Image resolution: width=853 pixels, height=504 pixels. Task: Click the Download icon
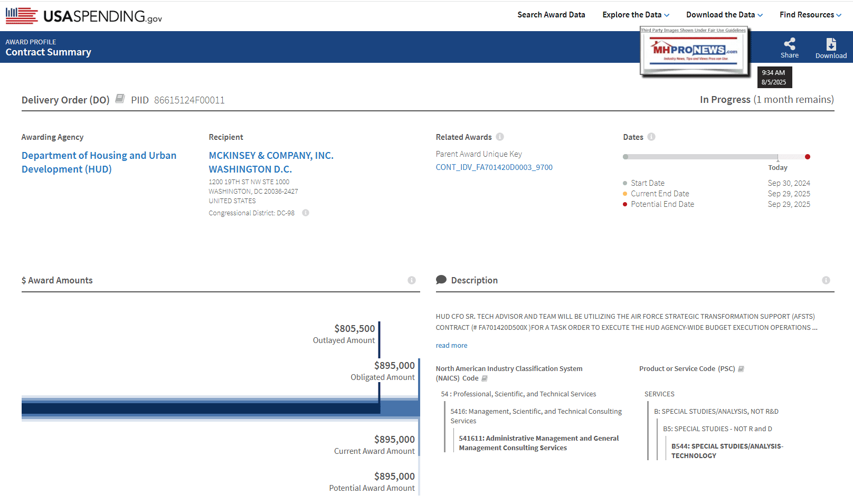pos(831,44)
